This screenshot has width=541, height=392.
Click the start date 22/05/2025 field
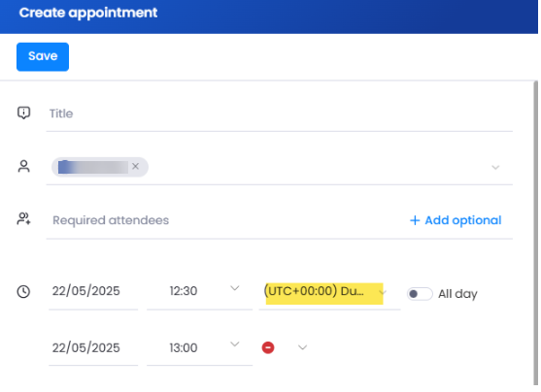pyautogui.click(x=93, y=291)
